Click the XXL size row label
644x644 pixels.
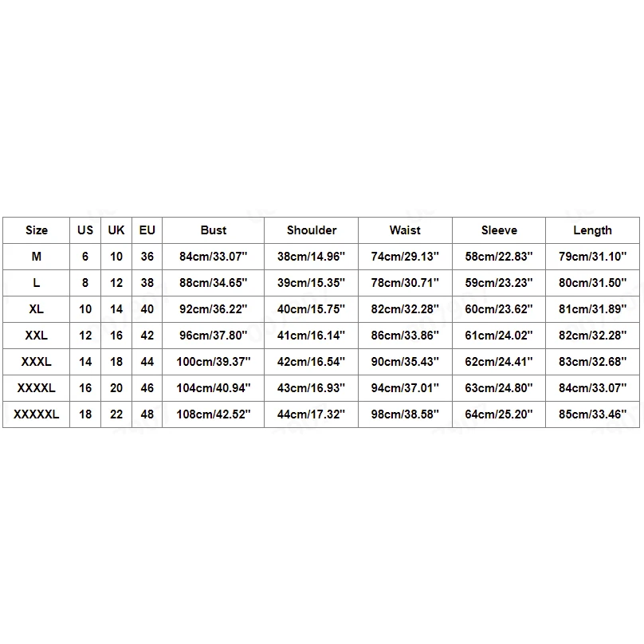point(37,336)
